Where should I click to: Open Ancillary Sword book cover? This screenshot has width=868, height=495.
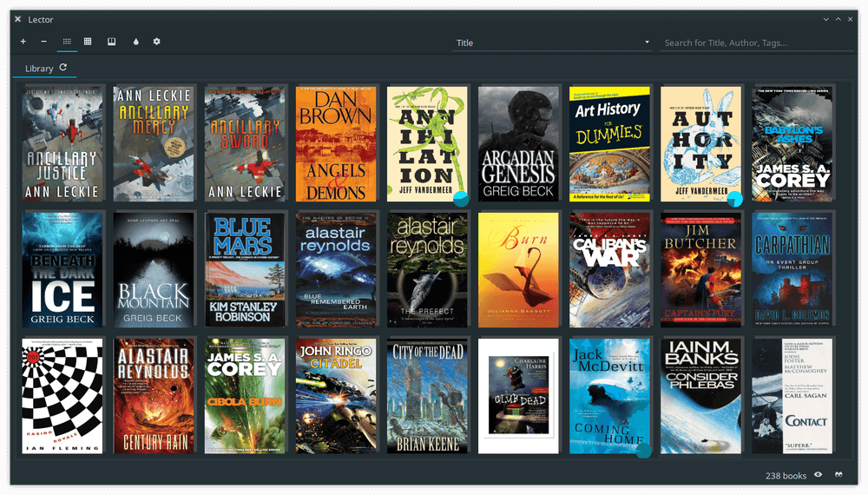(245, 144)
